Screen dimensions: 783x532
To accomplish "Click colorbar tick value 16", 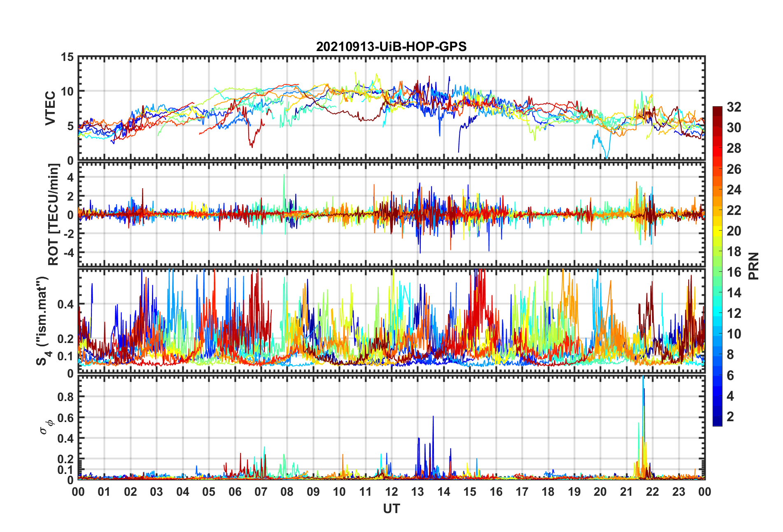I will point(734,272).
